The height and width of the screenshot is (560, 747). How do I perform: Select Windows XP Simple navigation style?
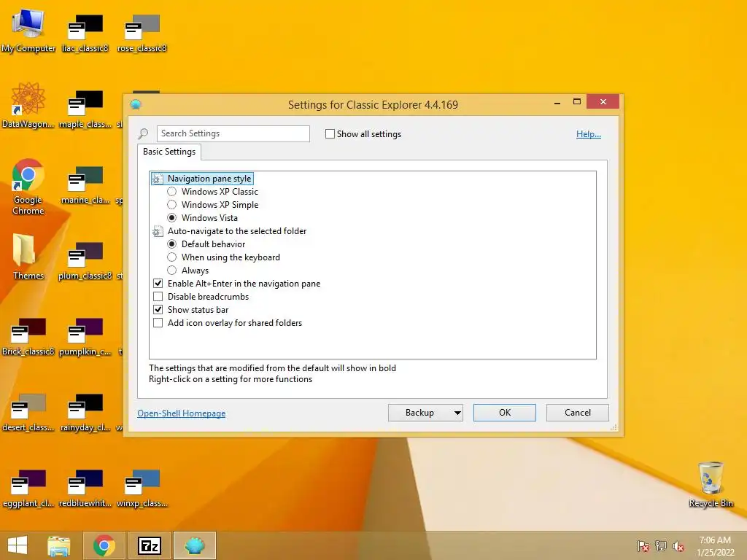pos(172,205)
